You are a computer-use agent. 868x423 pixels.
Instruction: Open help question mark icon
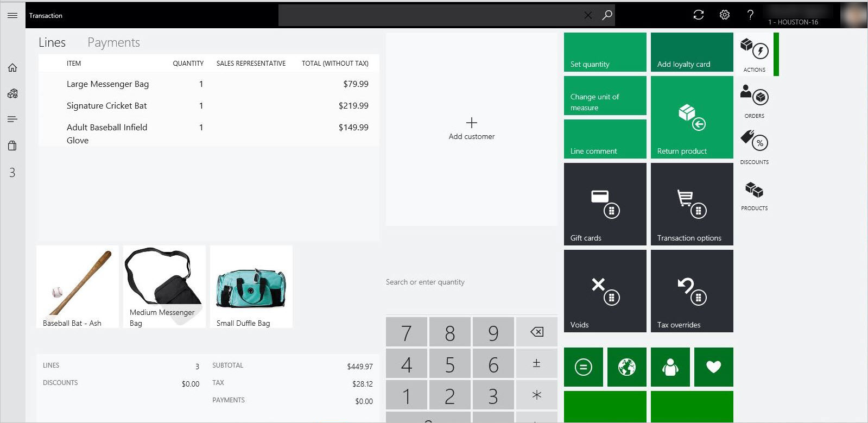tap(750, 15)
